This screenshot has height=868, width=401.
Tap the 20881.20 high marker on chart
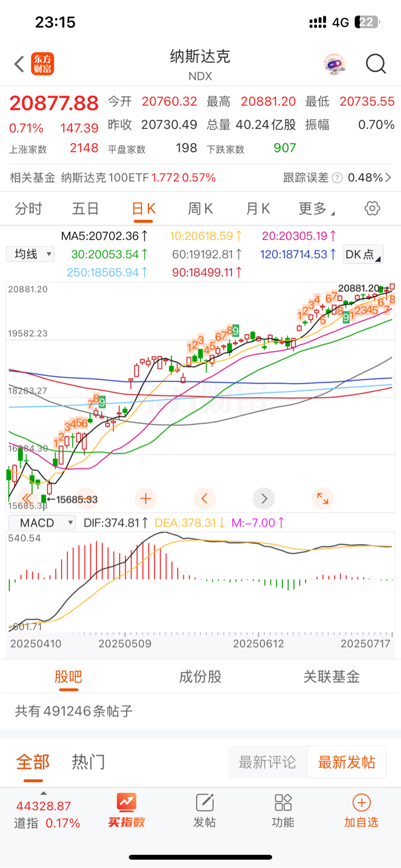tap(358, 288)
